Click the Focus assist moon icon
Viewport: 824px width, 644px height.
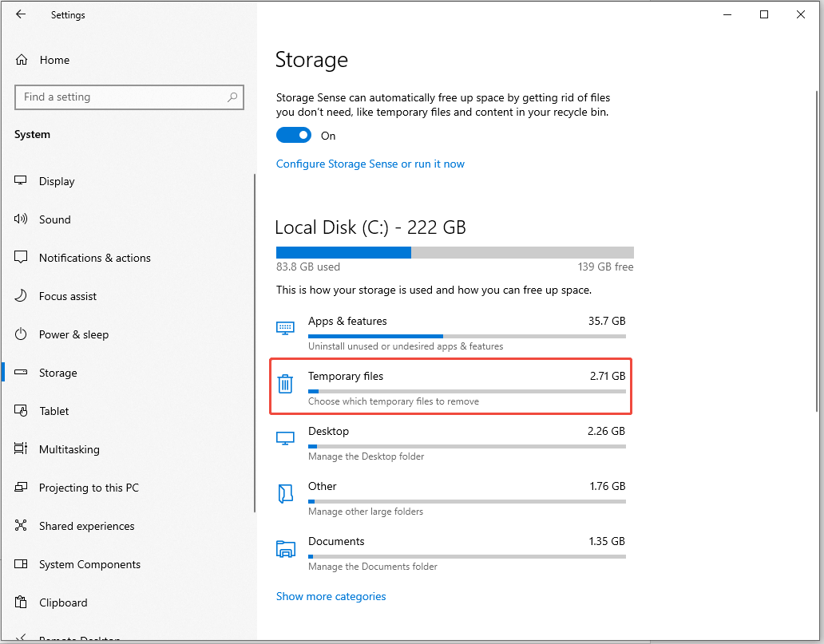pyautogui.click(x=22, y=296)
